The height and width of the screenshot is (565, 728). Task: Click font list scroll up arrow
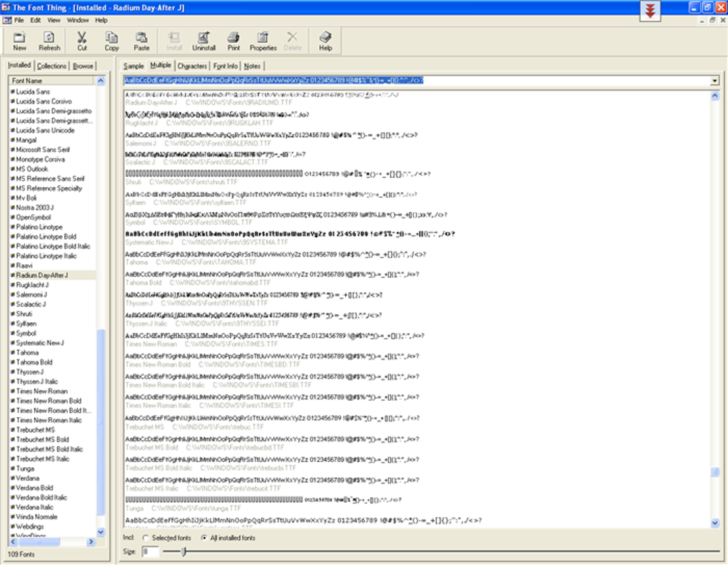101,81
